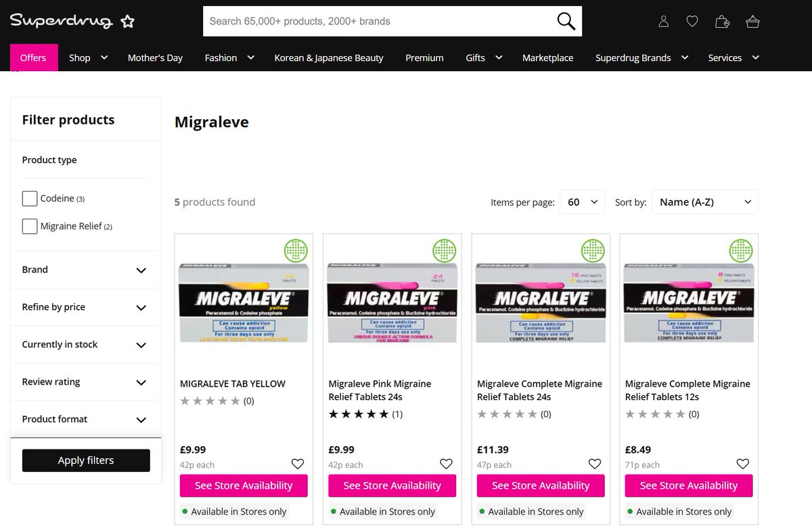812x528 pixels.
Task: Open Mother's Day menu item
Action: coord(155,58)
